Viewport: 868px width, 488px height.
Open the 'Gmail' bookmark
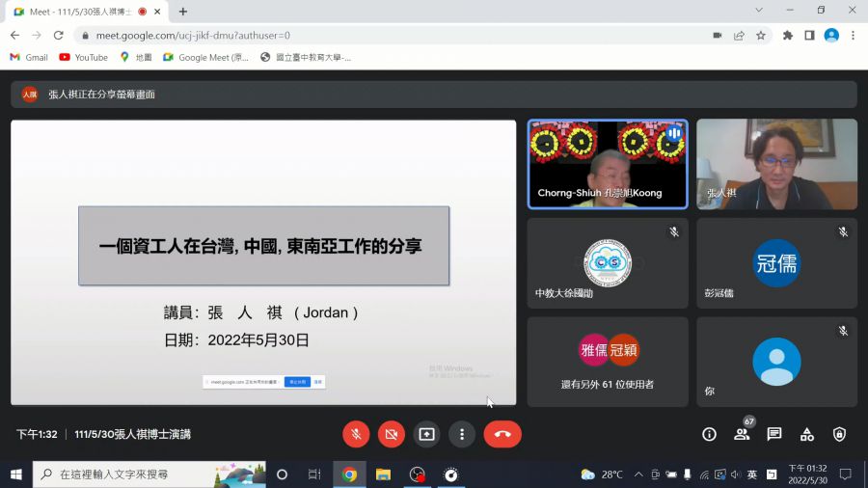pyautogui.click(x=29, y=57)
